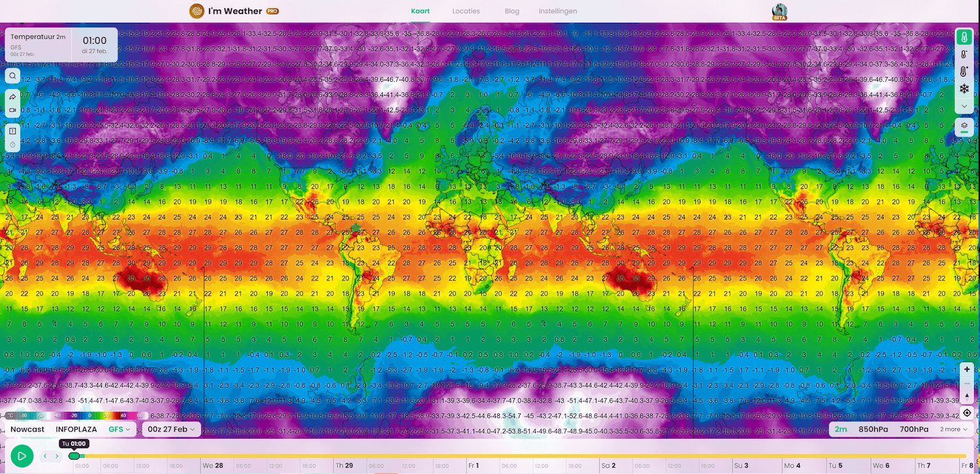Expand the 00z 27 Feb run selector
This screenshot has width=980, height=474.
click(170, 429)
